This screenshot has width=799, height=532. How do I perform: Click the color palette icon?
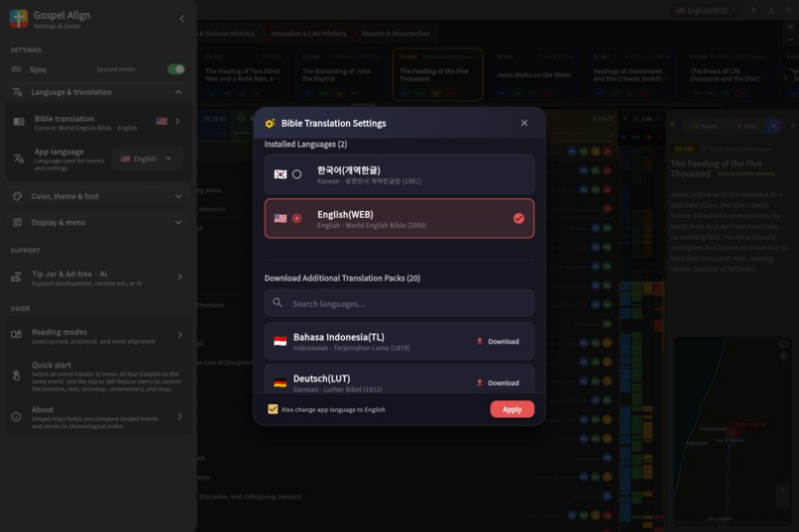(x=17, y=196)
